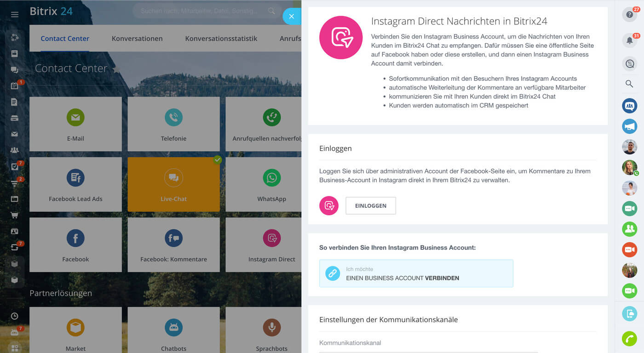644x353 pixels.
Task: Click the EINLOGGEN button
Action: coord(371,206)
